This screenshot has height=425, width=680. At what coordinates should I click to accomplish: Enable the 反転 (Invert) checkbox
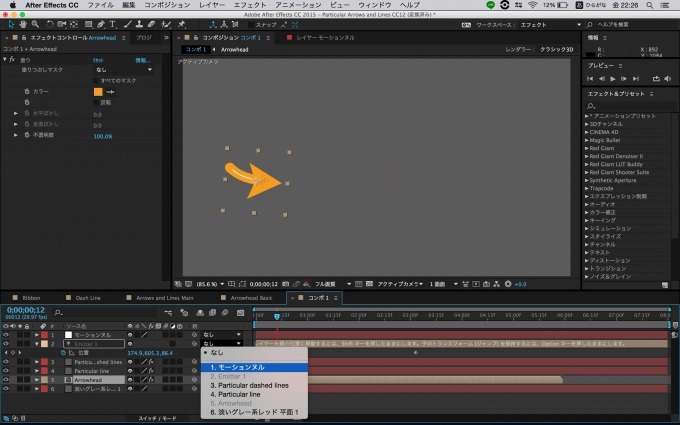95,102
